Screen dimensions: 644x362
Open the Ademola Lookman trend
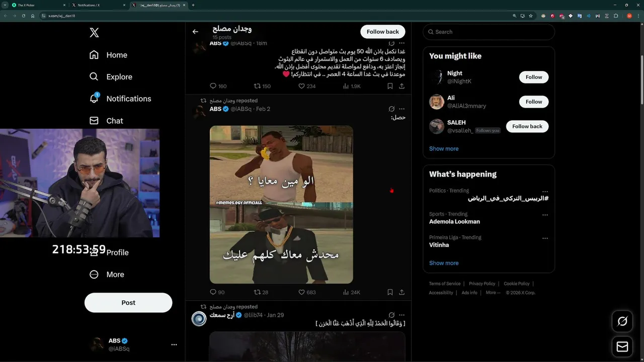click(x=454, y=222)
